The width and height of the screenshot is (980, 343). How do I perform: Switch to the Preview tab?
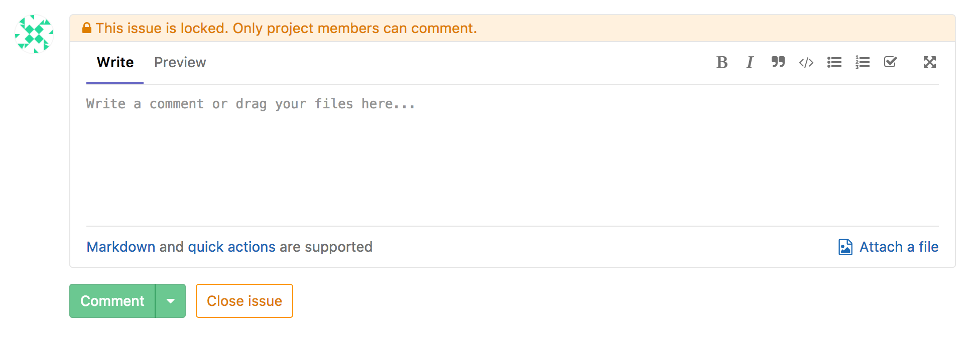pyautogui.click(x=180, y=62)
